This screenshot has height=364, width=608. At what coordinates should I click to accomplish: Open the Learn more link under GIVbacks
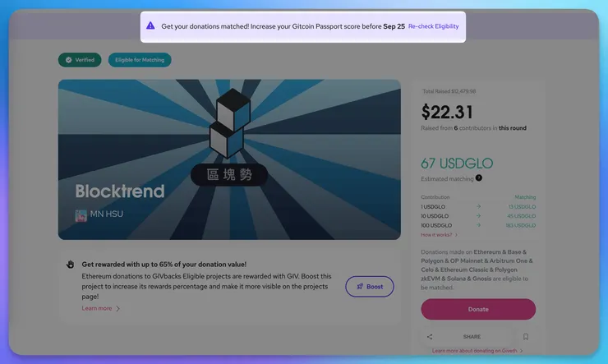(97, 308)
